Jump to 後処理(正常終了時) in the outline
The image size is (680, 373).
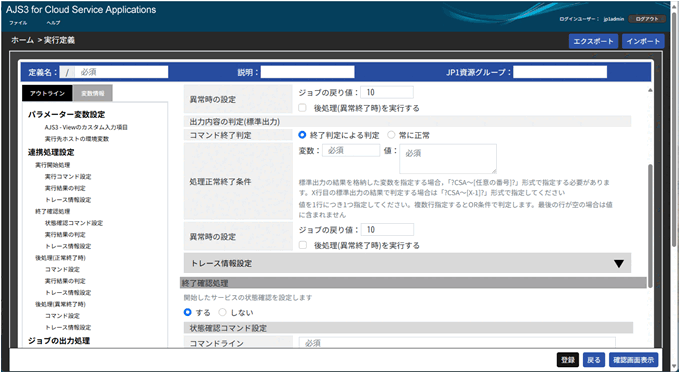60,258
